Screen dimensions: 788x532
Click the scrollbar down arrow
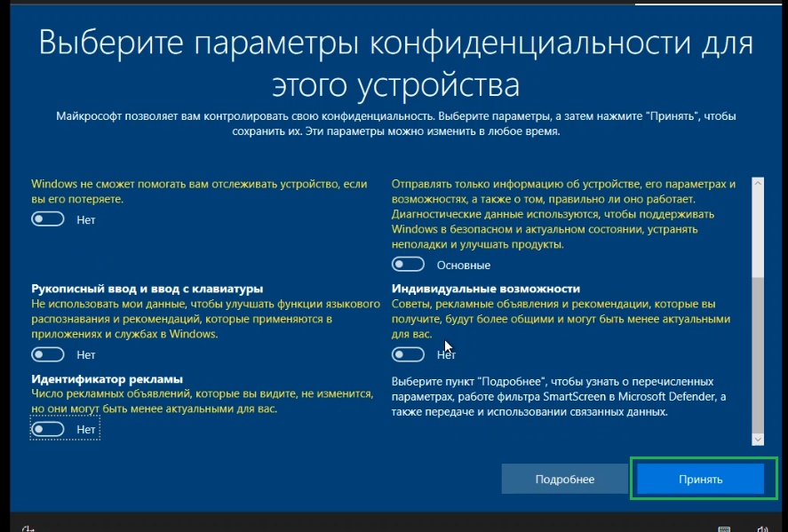pos(758,440)
